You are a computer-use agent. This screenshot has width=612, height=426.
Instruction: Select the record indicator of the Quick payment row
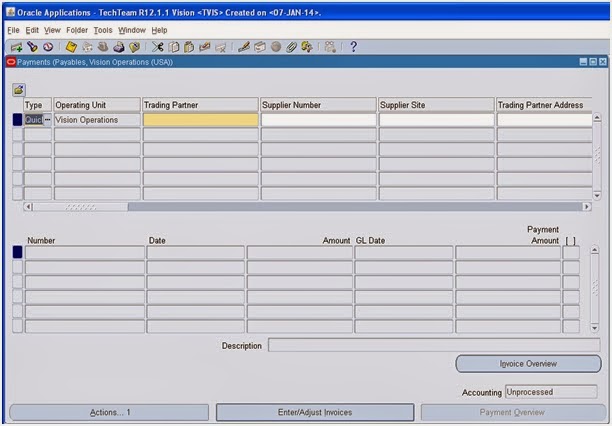pos(18,120)
